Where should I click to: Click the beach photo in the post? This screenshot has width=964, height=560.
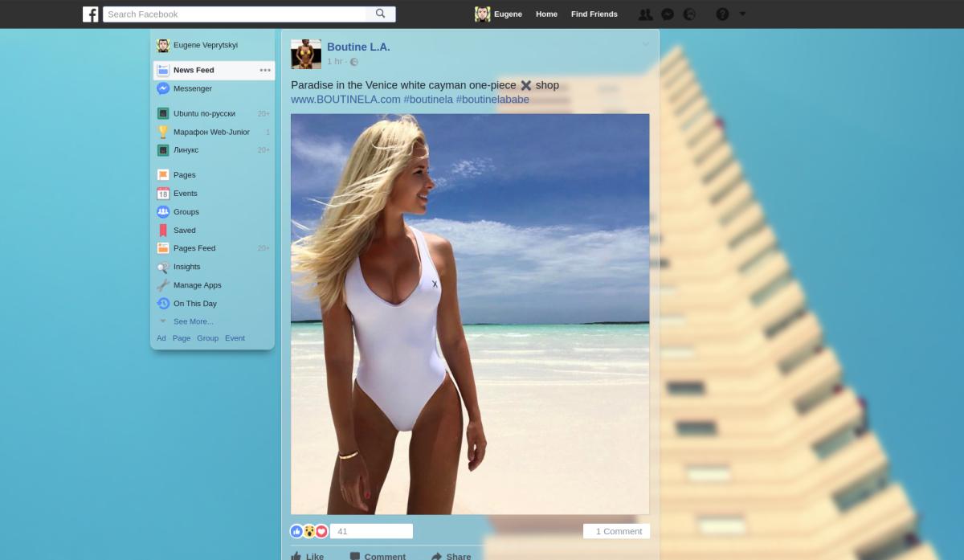tap(470, 313)
